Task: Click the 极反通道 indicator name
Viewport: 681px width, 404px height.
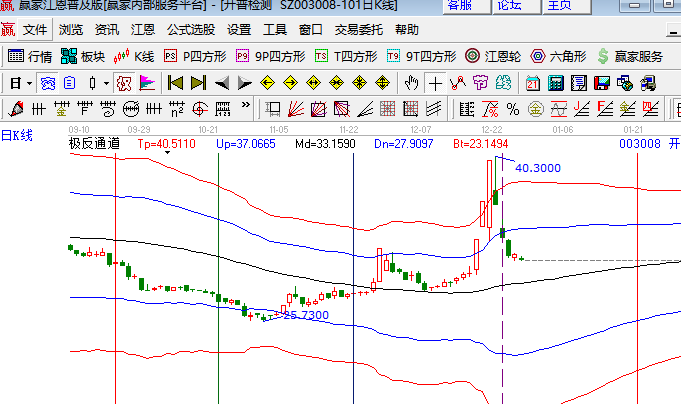Action: coord(94,144)
